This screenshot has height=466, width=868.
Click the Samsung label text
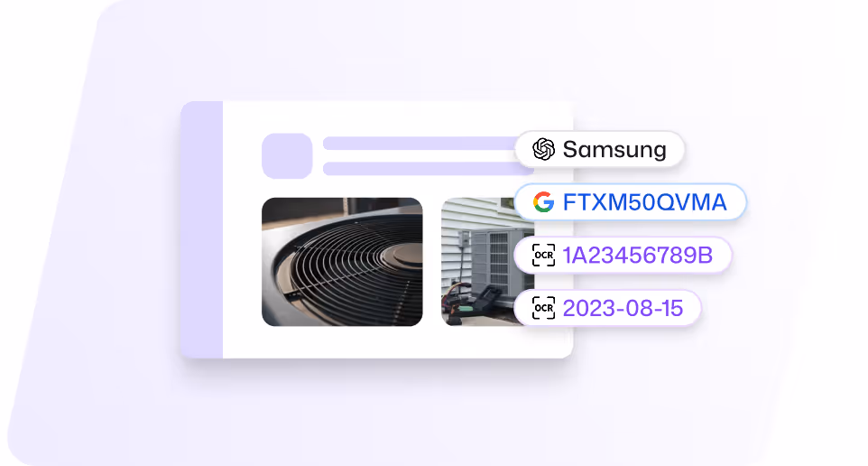tap(614, 150)
